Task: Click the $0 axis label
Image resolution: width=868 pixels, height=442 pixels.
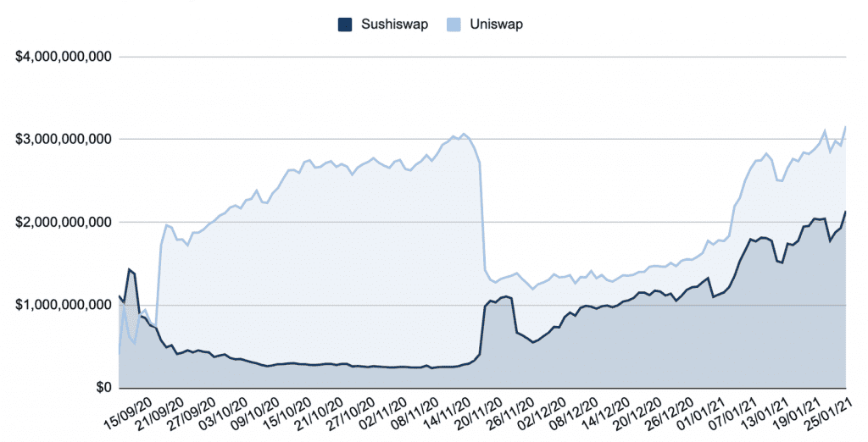Action: click(103, 387)
